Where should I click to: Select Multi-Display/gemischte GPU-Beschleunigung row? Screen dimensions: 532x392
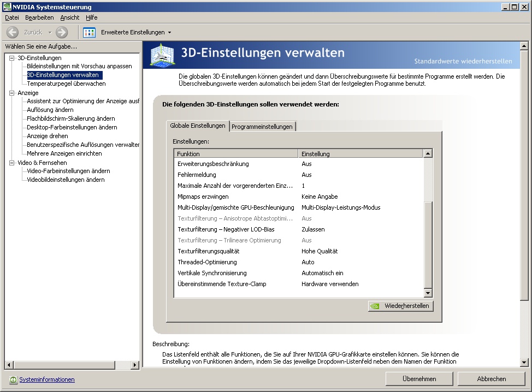[x=299, y=207]
